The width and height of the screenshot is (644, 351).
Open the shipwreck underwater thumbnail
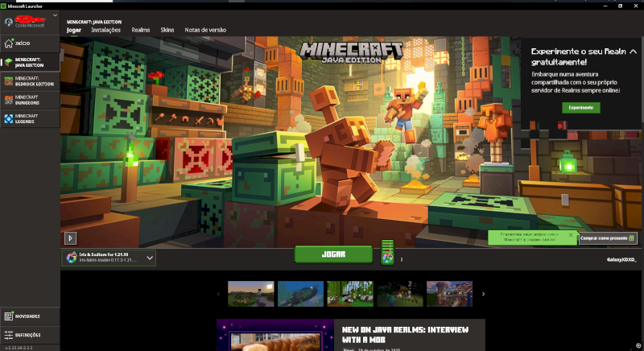point(300,294)
